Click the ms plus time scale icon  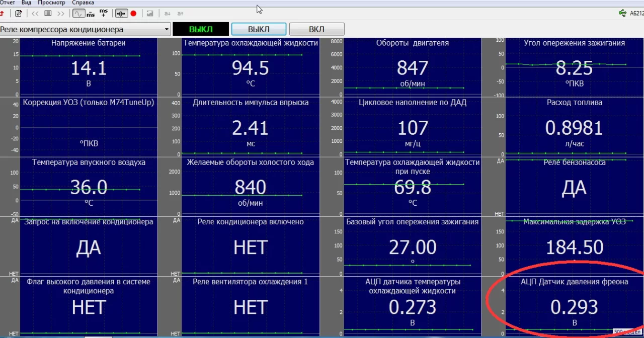[103, 13]
